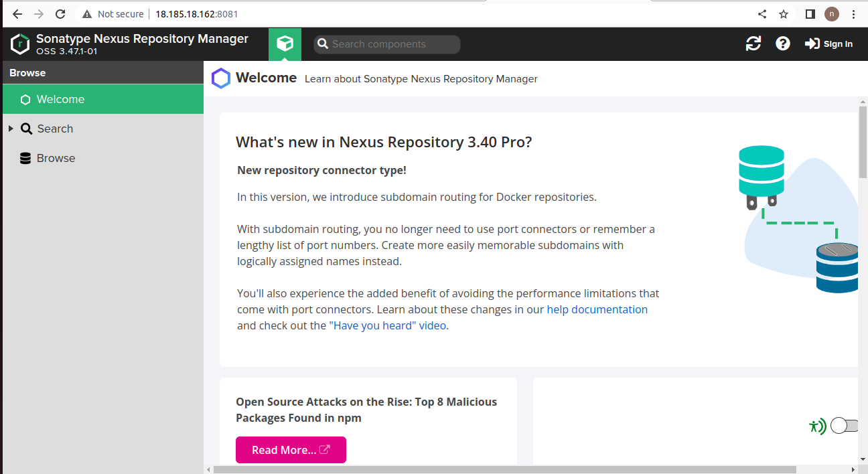This screenshot has height=474, width=868.
Task: Sign In to Nexus Repository Manager
Action: point(829,44)
